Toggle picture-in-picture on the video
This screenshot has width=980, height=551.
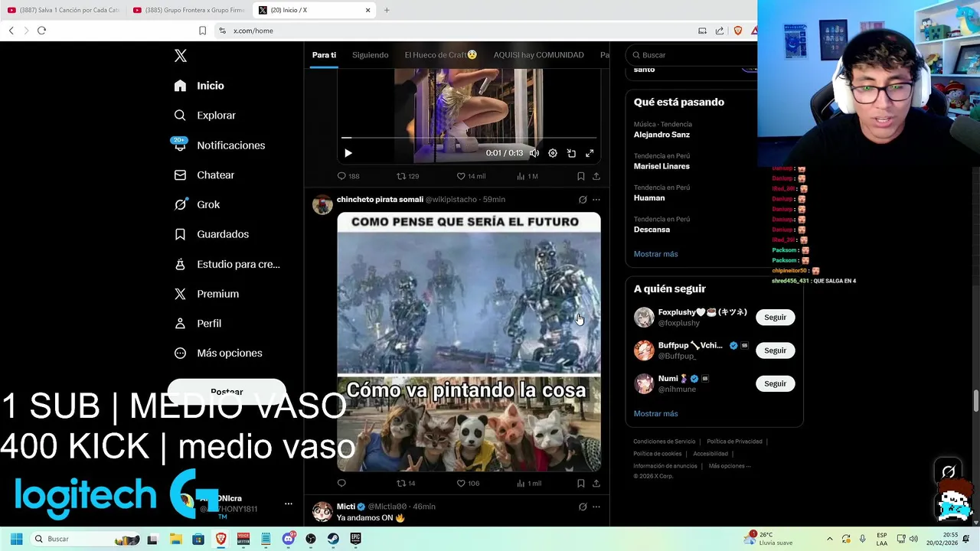click(x=571, y=153)
